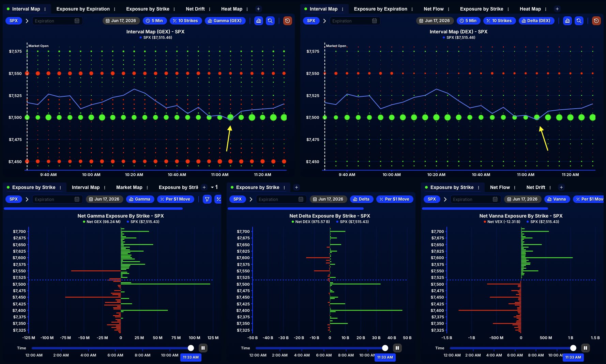Screen dimensions: 606x364
Task: Open Net Drift tab in top-left panel
Action: pos(195,9)
